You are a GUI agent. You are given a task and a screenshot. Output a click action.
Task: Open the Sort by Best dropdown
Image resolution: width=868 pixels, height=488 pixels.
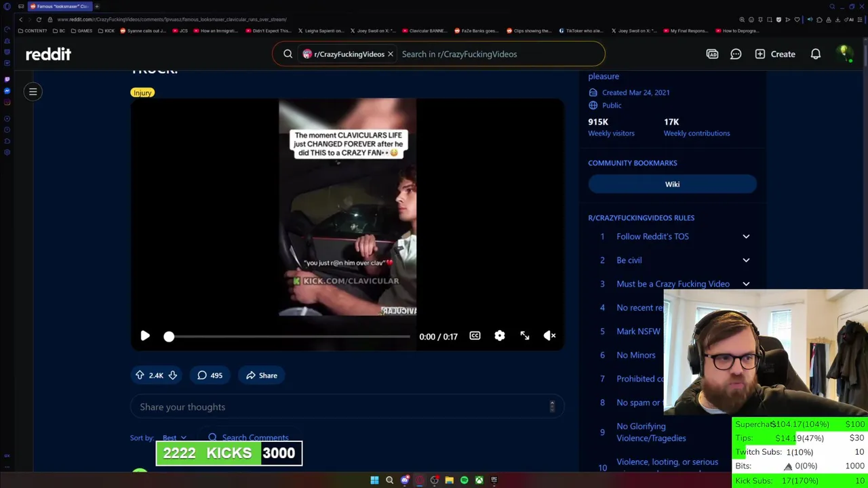[174, 438]
